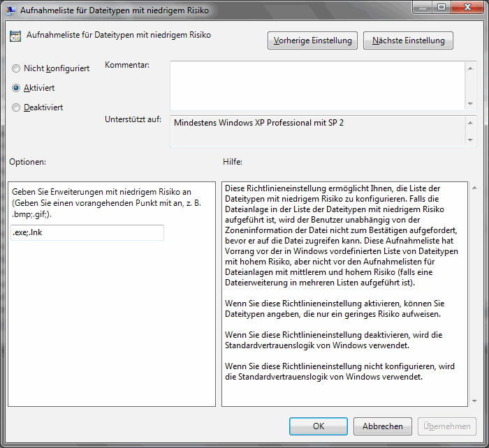This screenshot has height=448, width=489.
Task: Maximize the policy settings window
Action: pyautogui.click(x=441, y=8)
